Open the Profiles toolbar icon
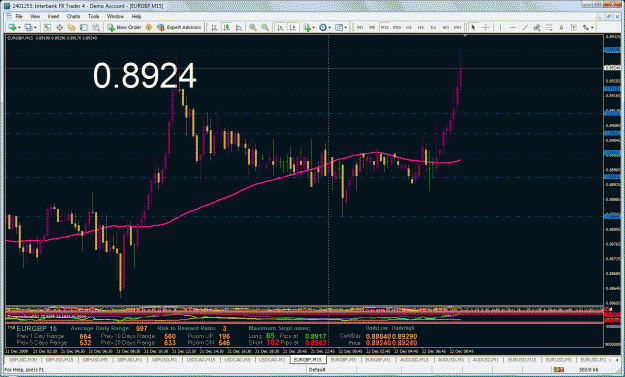This screenshot has height=377, width=625. (28, 27)
